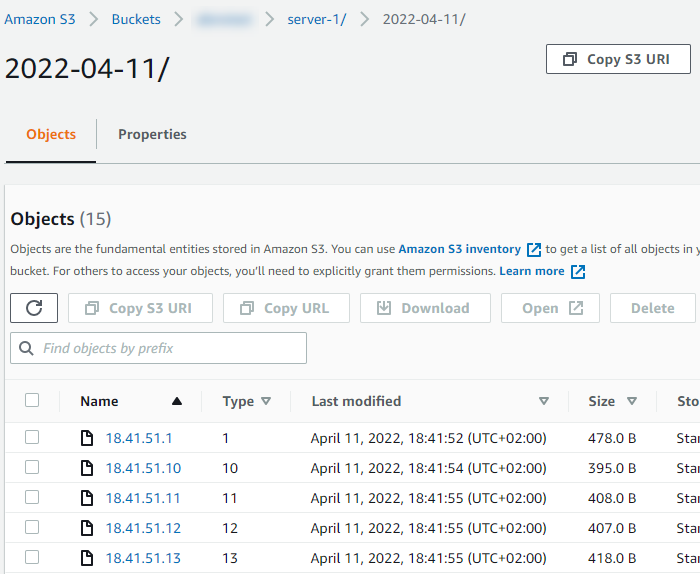Click the magnifier icon in the search box

(x=26, y=348)
